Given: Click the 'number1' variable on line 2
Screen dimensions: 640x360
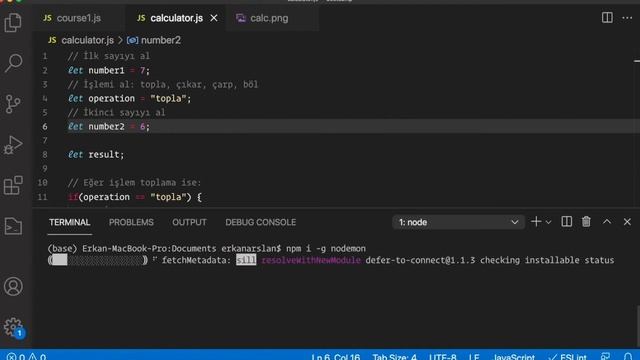Looking at the screenshot, I should click(x=106, y=71).
